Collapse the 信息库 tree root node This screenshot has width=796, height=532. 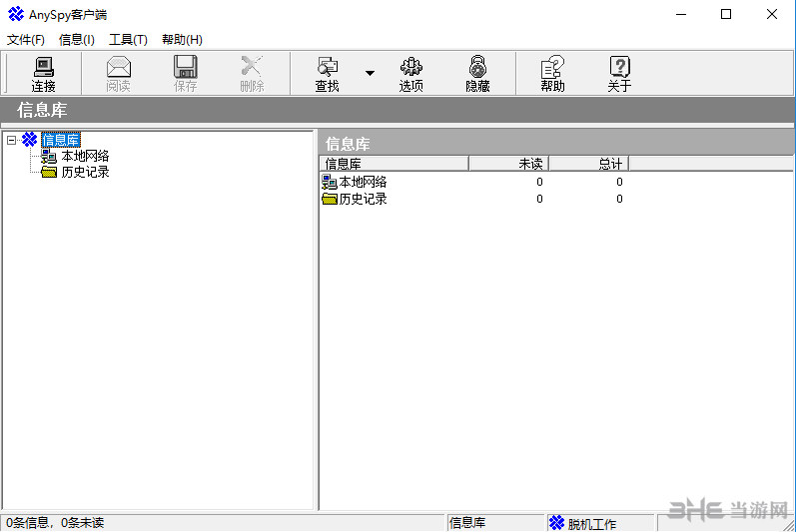tap(11, 140)
